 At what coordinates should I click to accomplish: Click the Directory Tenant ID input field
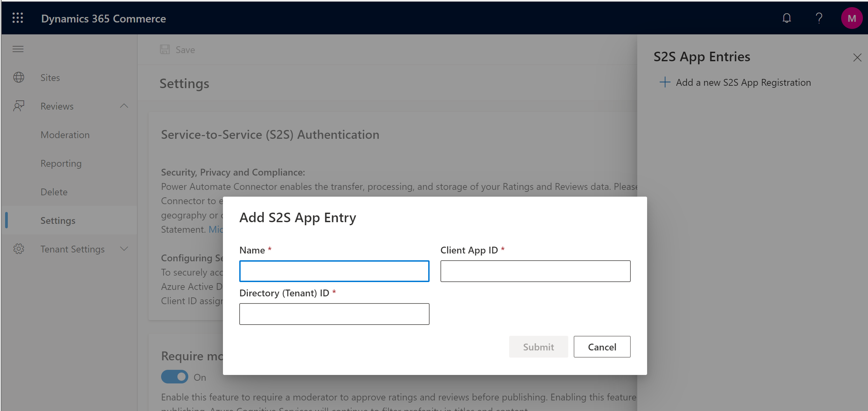334,313
